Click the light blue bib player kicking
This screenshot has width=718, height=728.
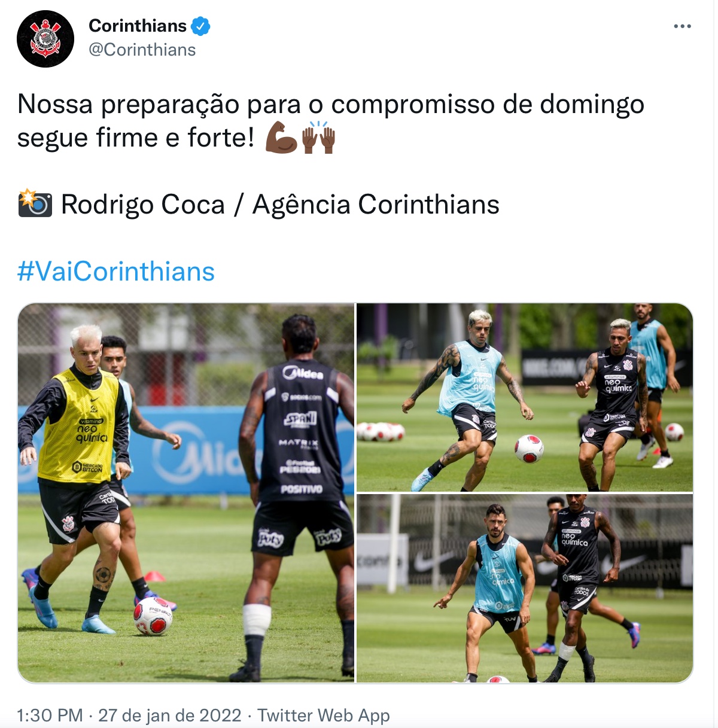coord(470,398)
